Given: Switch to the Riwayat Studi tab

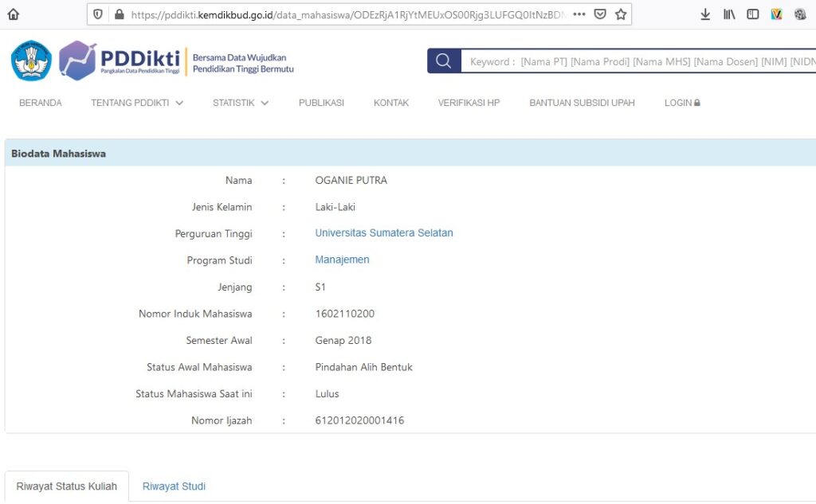Looking at the screenshot, I should coord(174,486).
